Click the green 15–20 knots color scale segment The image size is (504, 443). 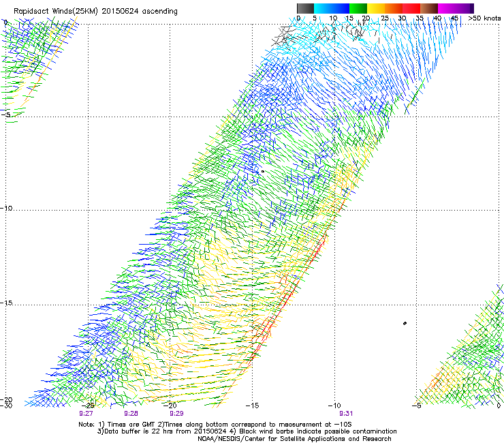coord(358,8)
